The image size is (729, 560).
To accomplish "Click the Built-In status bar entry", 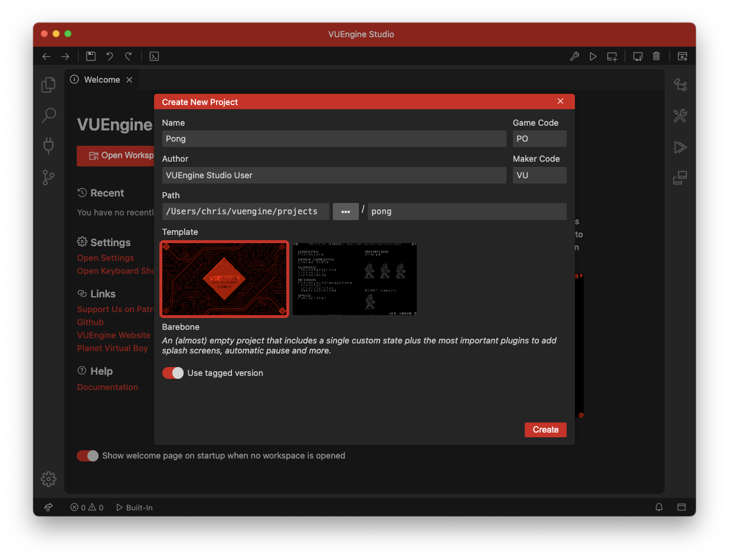I will click(135, 507).
